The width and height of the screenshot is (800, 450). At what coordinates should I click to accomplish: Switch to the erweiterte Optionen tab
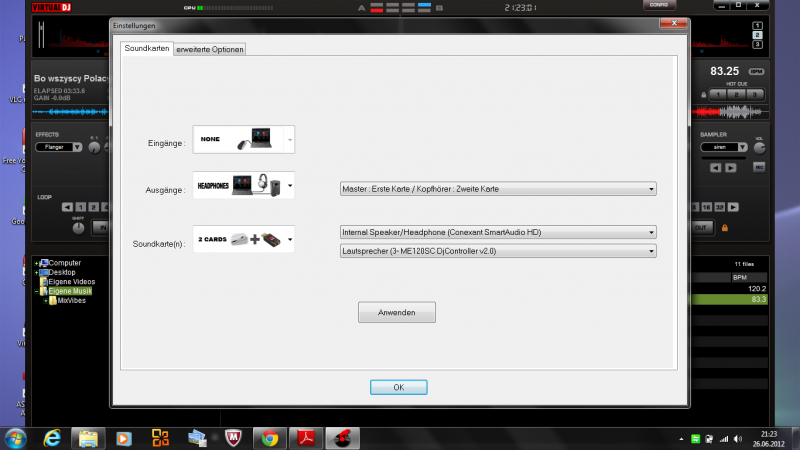pos(209,49)
